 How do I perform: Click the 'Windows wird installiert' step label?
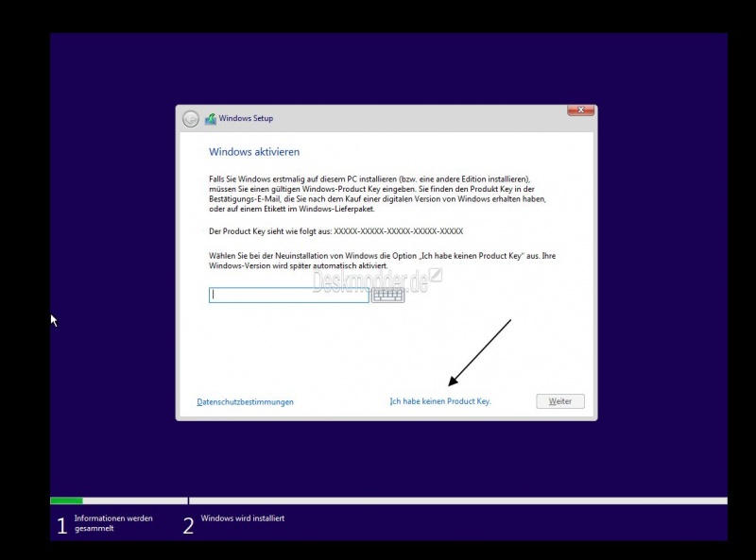point(243,518)
